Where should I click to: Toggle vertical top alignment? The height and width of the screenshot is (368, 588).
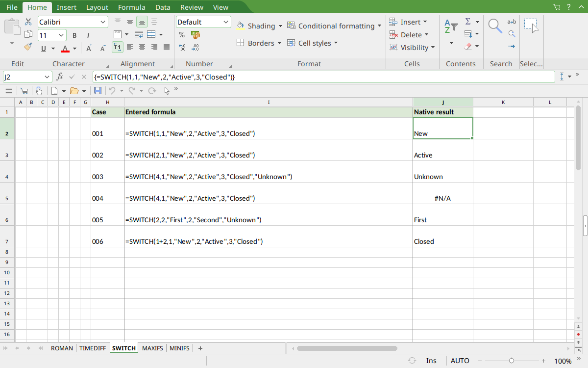click(x=118, y=22)
